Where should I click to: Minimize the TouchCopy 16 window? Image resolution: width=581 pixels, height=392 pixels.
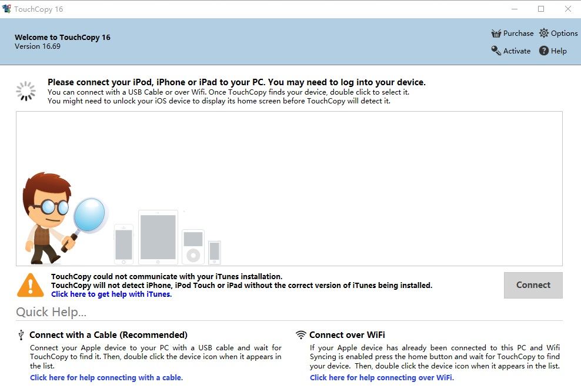pos(515,9)
